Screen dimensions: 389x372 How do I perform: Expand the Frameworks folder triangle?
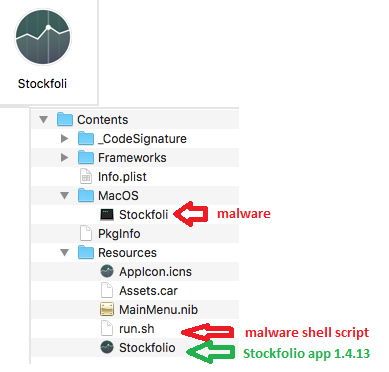(x=64, y=157)
